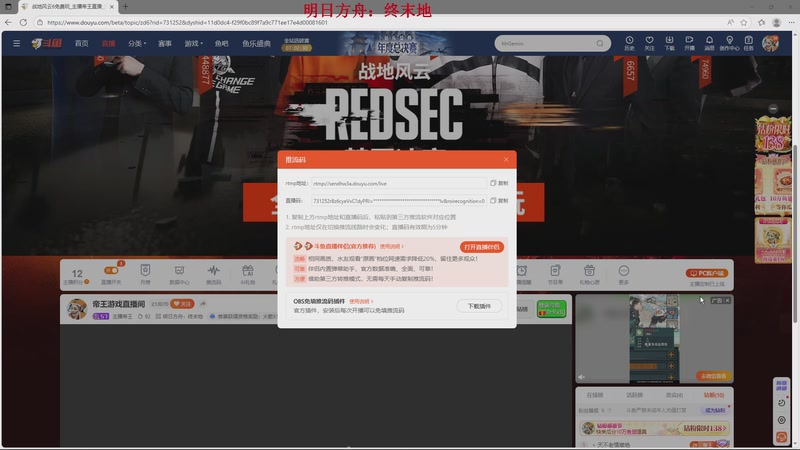Open the hamburger menu in Douyu header
Screen dimensions: 800x450
click(17, 43)
